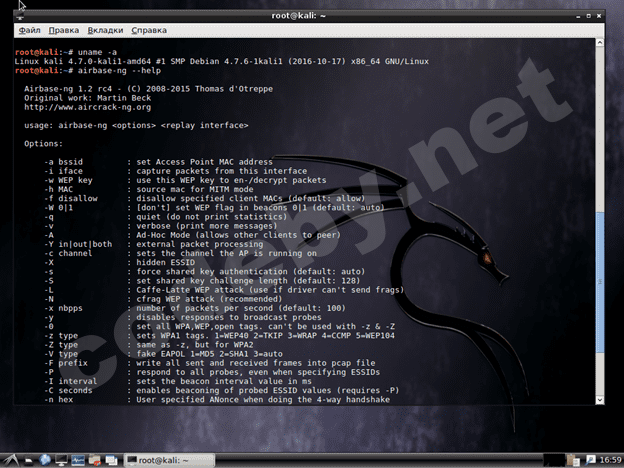Open the Справка menu
This screenshot has width=624, height=468.
click(149, 30)
